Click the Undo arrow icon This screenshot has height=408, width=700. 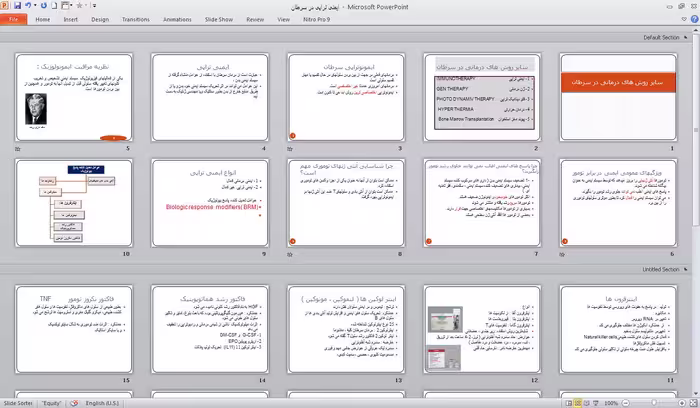coord(28,5)
